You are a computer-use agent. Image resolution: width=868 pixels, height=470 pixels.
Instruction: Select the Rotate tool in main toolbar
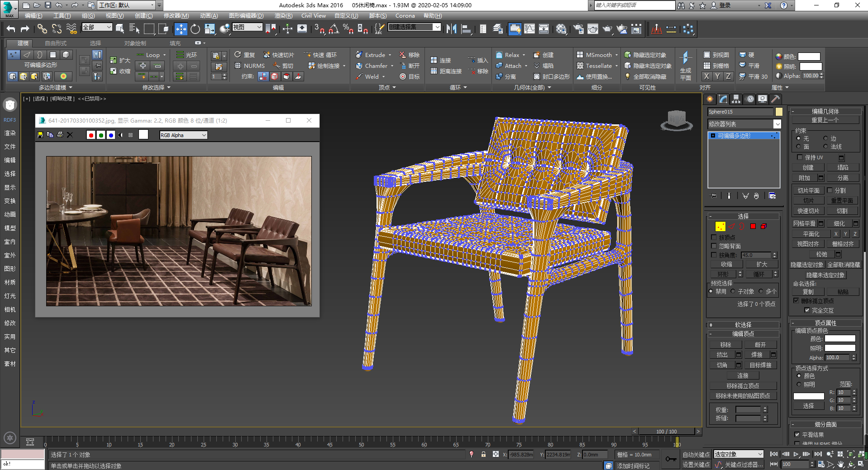click(x=195, y=29)
